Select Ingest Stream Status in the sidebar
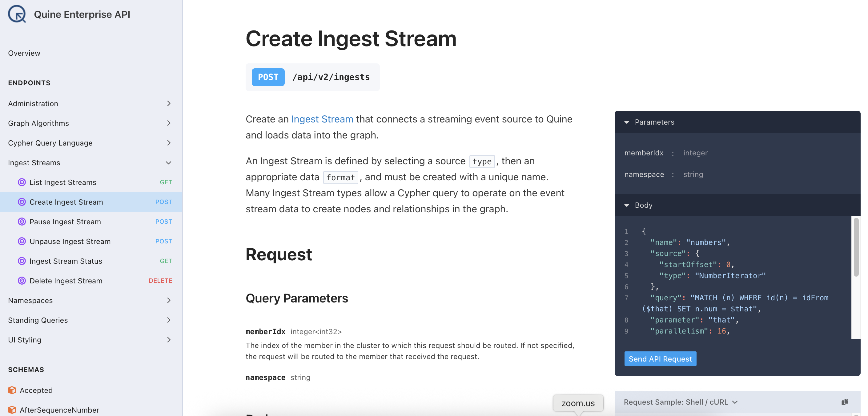Image resolution: width=868 pixels, height=416 pixels. click(66, 261)
